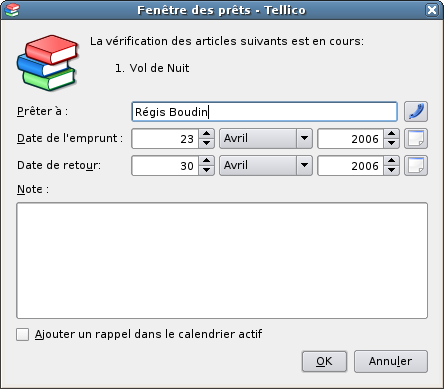Enable adding reminder to active calendar
Viewport: 444px width, 389px height.
(x=22, y=334)
